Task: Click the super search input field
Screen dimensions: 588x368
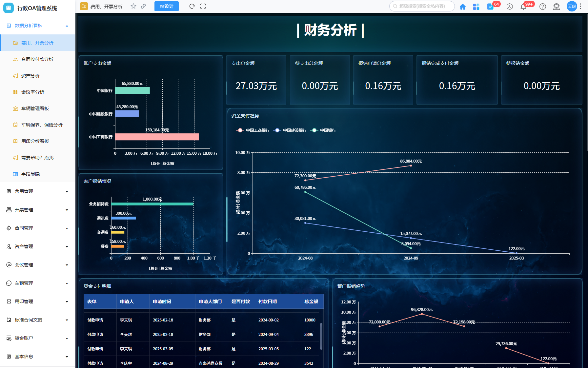Action: pos(423,6)
